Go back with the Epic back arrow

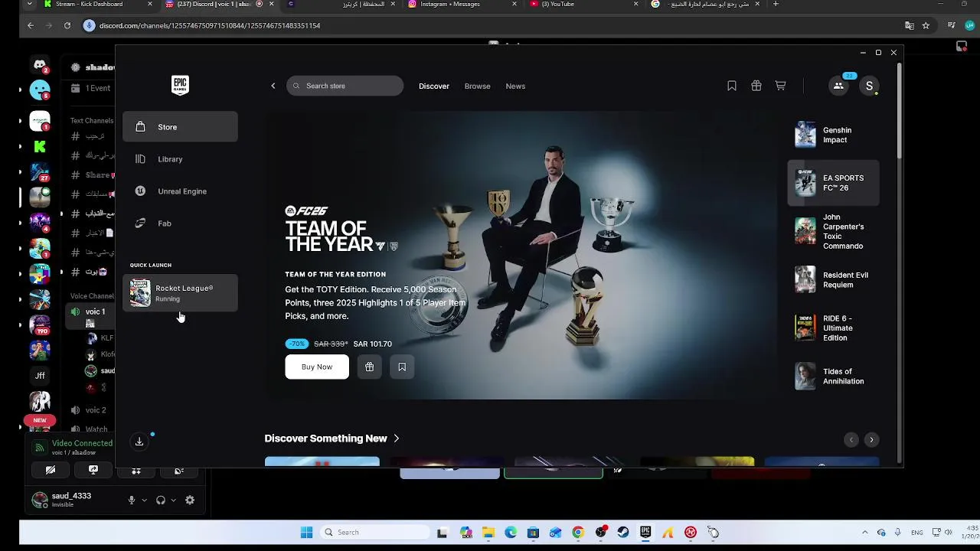[x=273, y=86]
